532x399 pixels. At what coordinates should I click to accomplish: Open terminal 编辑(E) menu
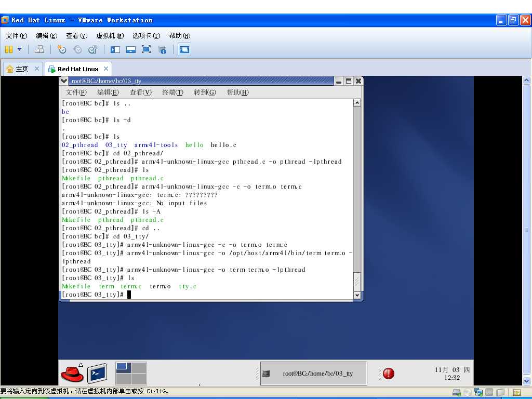pyautogui.click(x=108, y=92)
